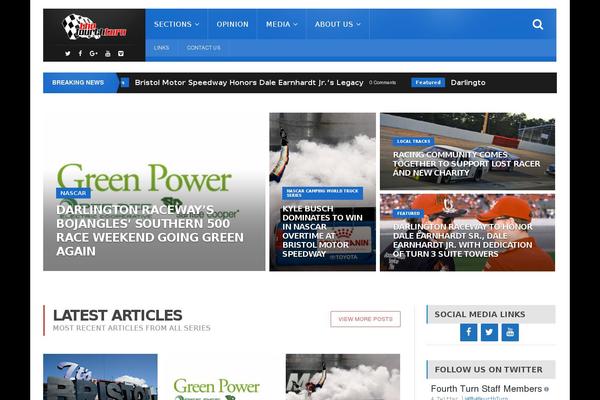Open Fourth Turn Staff Members Twitter list

tap(486, 389)
